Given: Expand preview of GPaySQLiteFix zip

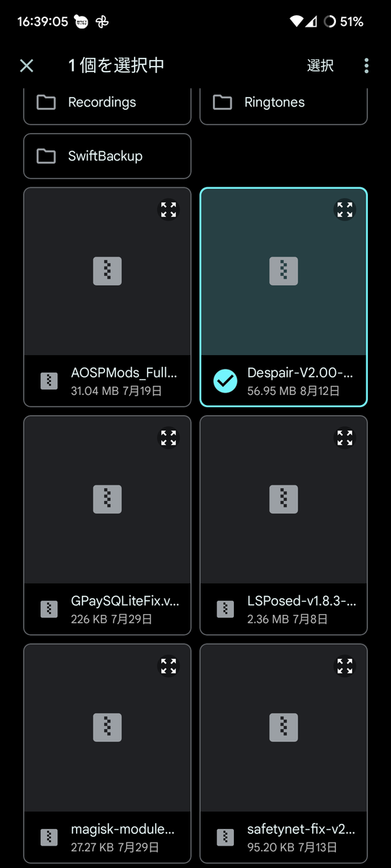Looking at the screenshot, I should pyautogui.click(x=169, y=438).
